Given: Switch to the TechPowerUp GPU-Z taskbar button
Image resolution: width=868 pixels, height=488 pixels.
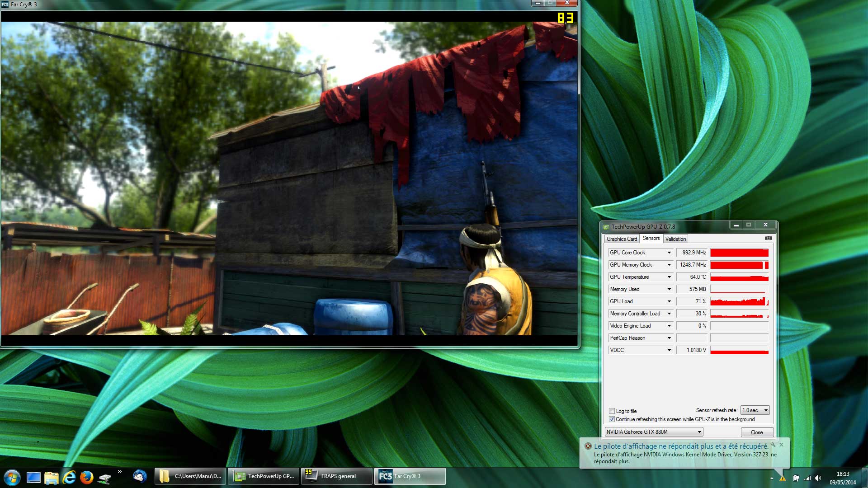Looking at the screenshot, I should pyautogui.click(x=264, y=476).
